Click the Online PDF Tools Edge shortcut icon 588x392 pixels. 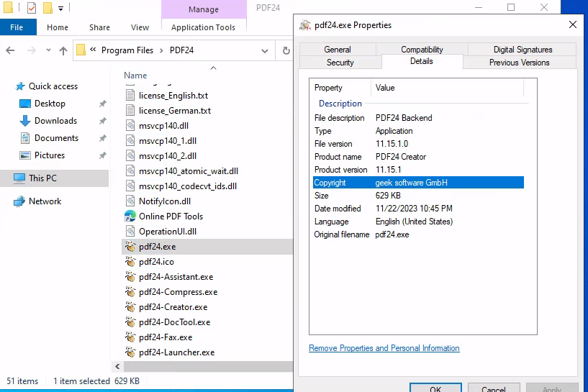pos(130,216)
